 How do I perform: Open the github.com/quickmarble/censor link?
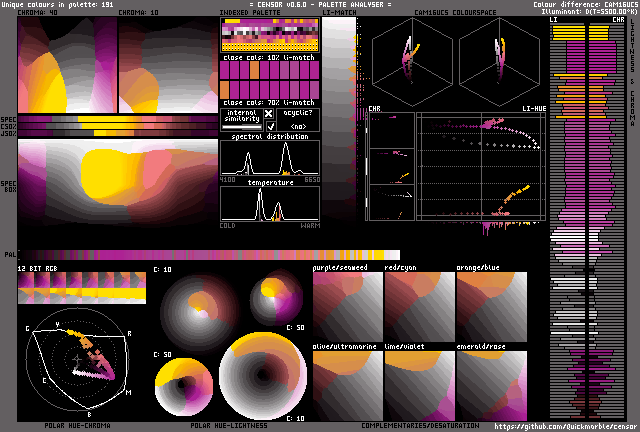click(x=565, y=426)
